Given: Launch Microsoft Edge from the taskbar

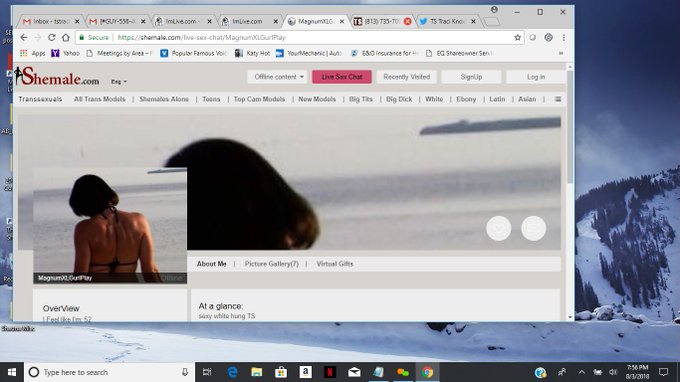Looking at the screenshot, I should pyautogui.click(x=232, y=372).
